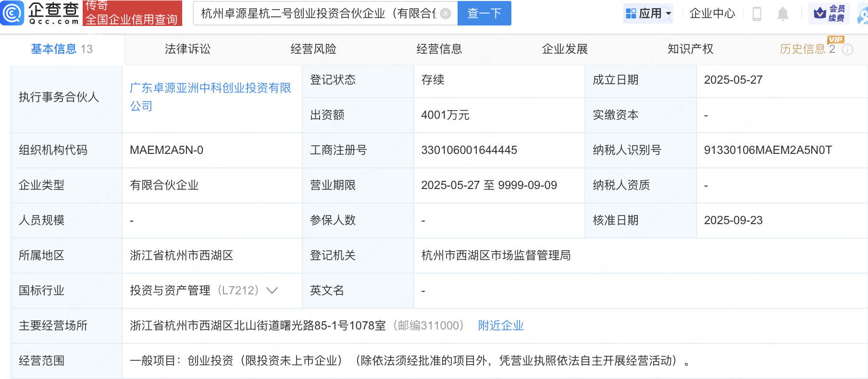Click the Qcc.com logo icon
The height and width of the screenshot is (379, 868).
click(12, 13)
